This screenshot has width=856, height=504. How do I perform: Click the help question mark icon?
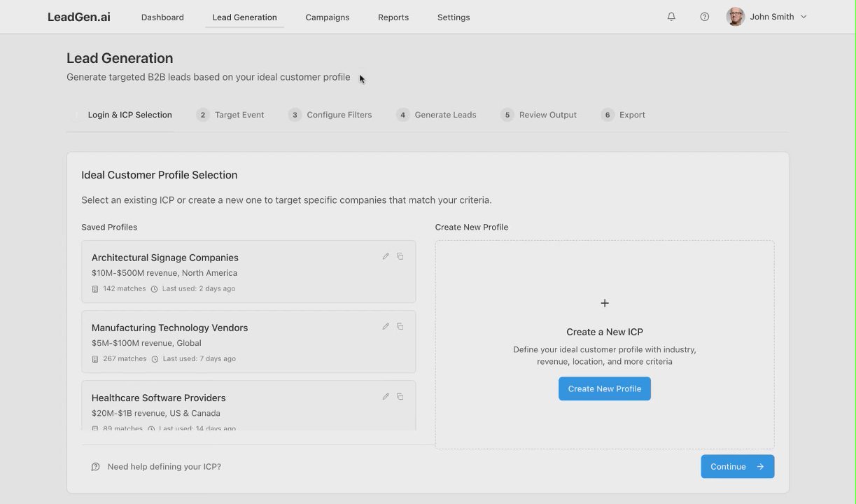click(705, 17)
